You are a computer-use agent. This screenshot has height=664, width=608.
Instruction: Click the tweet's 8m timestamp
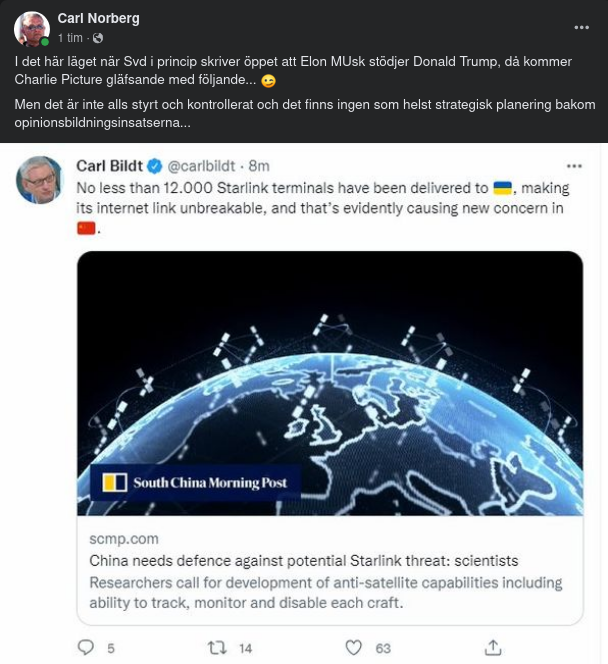259,166
